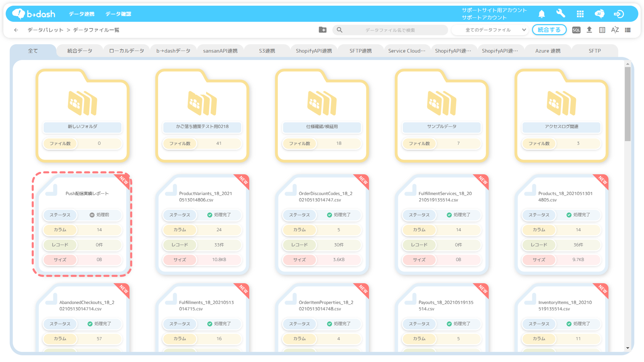Viewport: 644px width, 362px height.
Task: Click the サポートアカウント account name
Action: tap(484, 17)
